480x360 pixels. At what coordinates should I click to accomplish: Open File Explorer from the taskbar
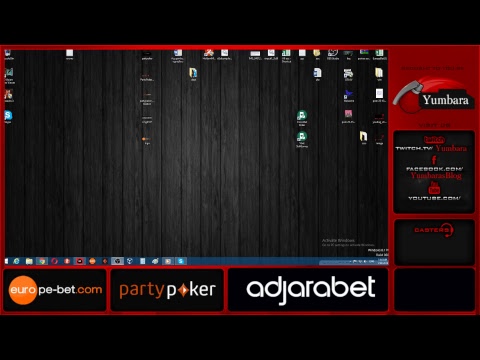(29, 261)
